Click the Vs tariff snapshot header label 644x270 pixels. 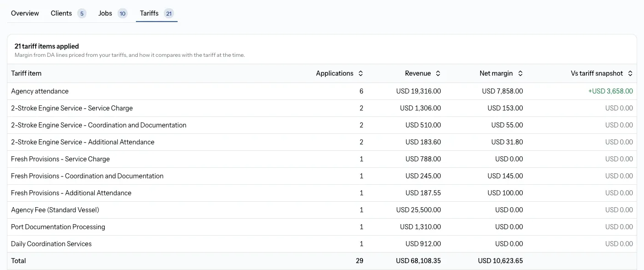tap(597, 73)
